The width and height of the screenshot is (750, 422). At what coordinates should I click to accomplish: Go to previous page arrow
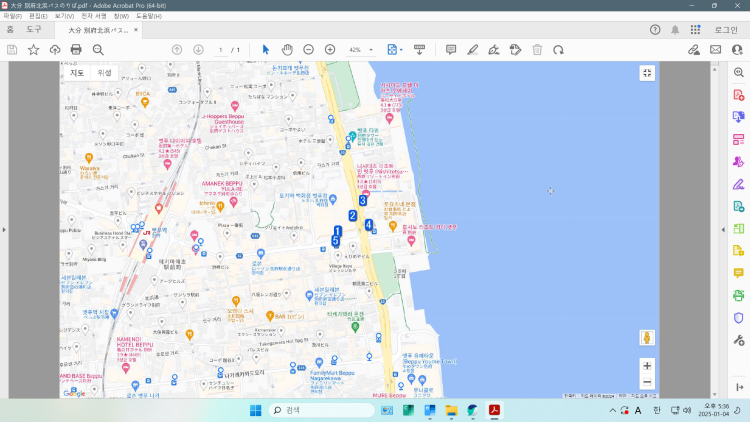(x=177, y=50)
